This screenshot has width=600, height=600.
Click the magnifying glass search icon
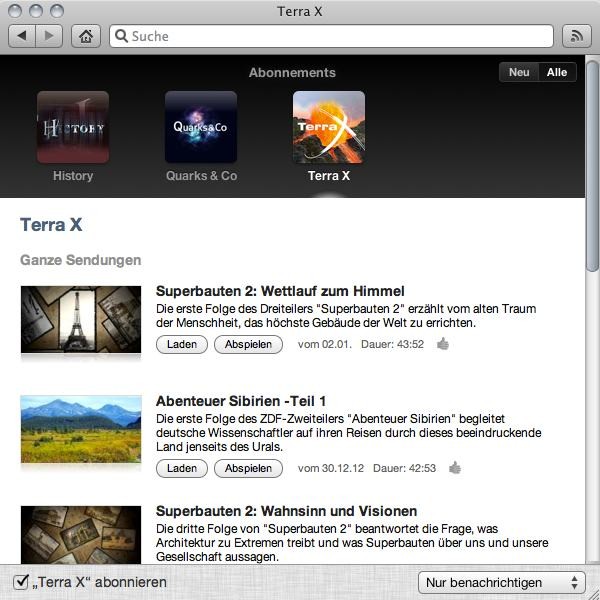click(121, 36)
